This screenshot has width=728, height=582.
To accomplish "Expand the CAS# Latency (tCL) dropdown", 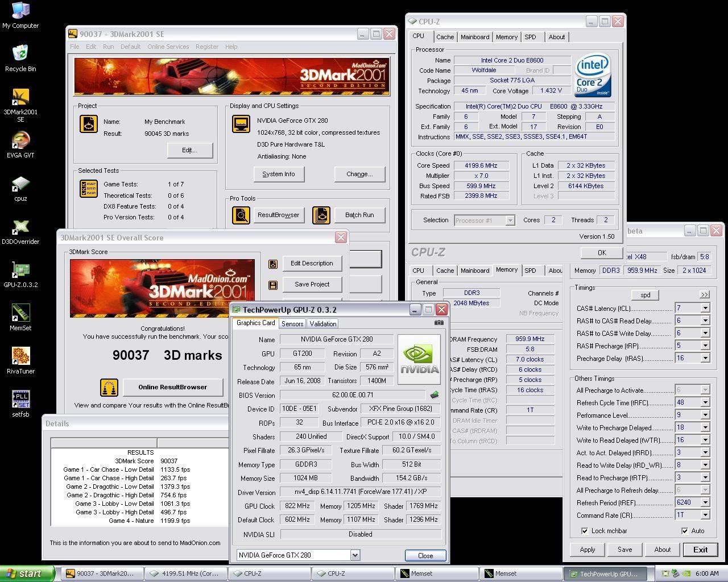I will tap(705, 308).
